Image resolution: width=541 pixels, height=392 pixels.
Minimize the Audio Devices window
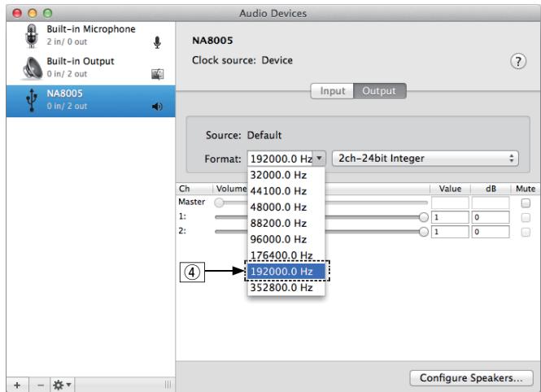coord(33,13)
